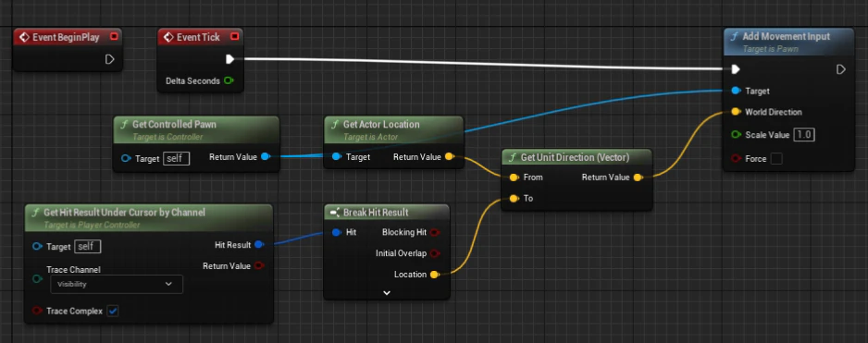Select the Get Controlled Pawn node header

click(x=196, y=129)
